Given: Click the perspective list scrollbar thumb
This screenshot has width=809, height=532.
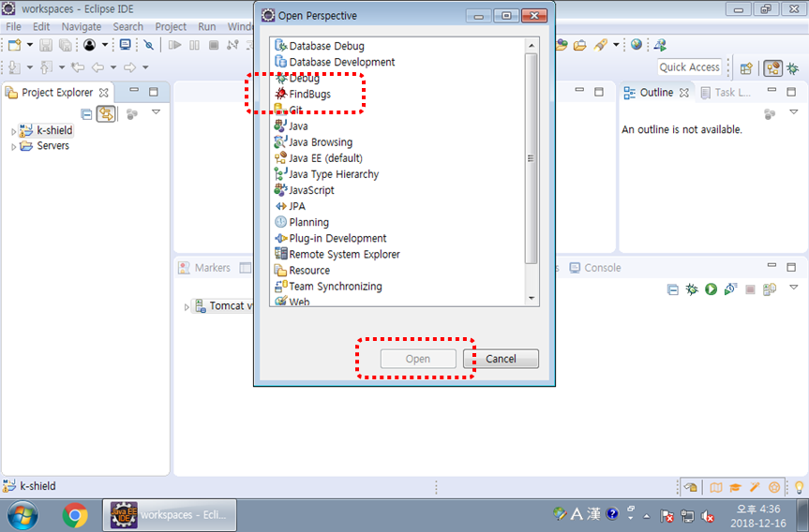Looking at the screenshot, I should point(531,157).
